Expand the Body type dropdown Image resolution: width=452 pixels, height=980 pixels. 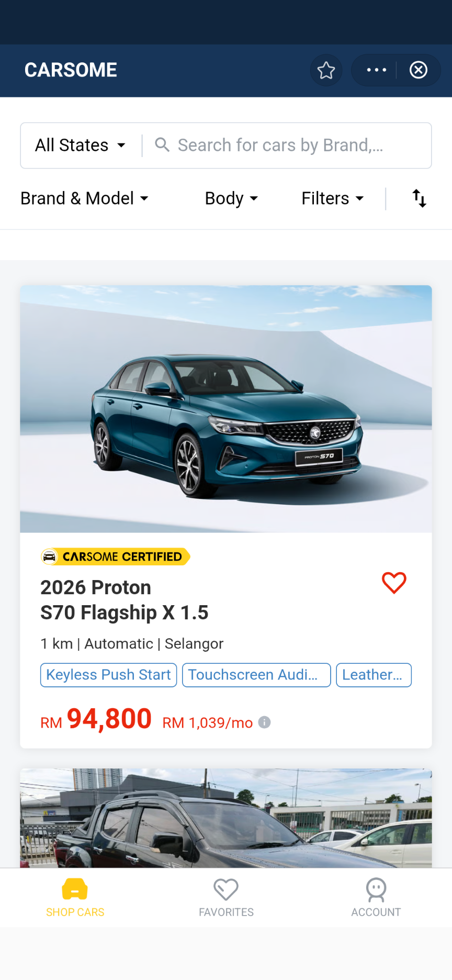click(x=231, y=198)
